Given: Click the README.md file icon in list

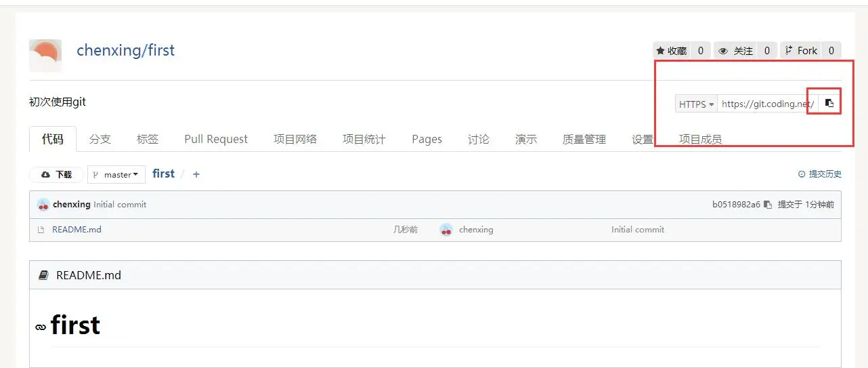Looking at the screenshot, I should (x=42, y=230).
